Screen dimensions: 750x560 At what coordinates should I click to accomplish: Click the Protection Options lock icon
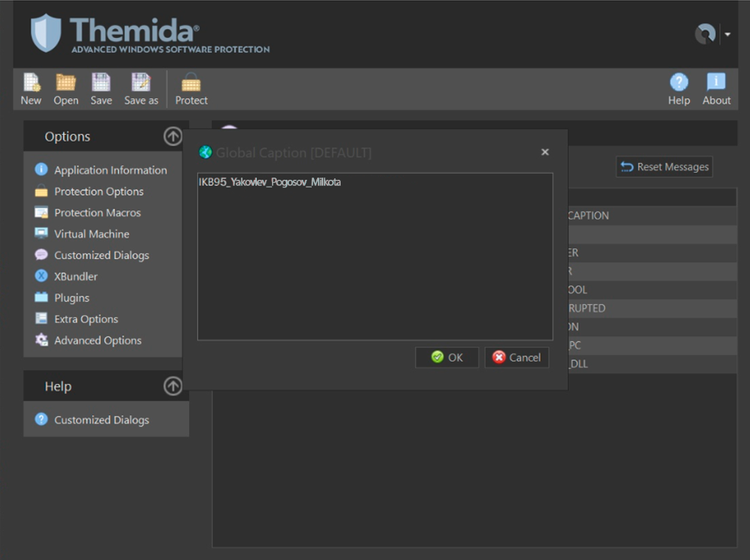click(x=41, y=190)
